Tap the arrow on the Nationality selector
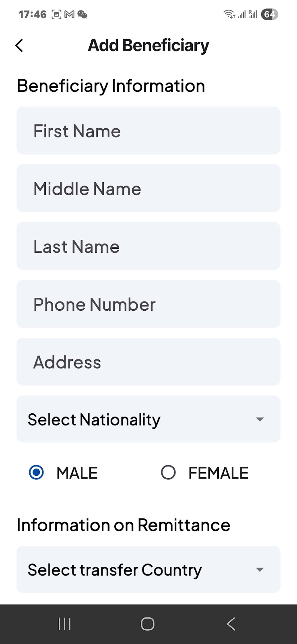The image size is (297, 644). [x=260, y=419]
